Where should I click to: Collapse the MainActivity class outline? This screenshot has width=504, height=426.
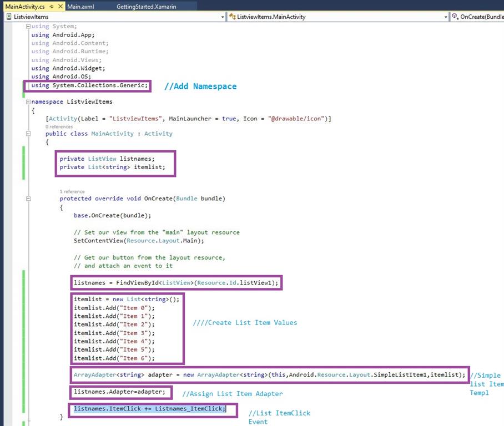pos(28,134)
